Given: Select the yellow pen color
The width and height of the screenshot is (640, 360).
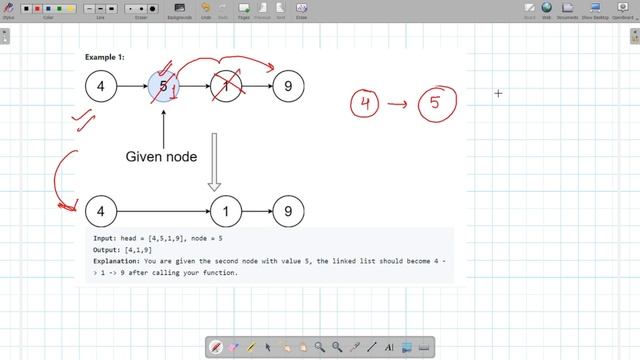Looking at the screenshot, I should [x=70, y=9].
